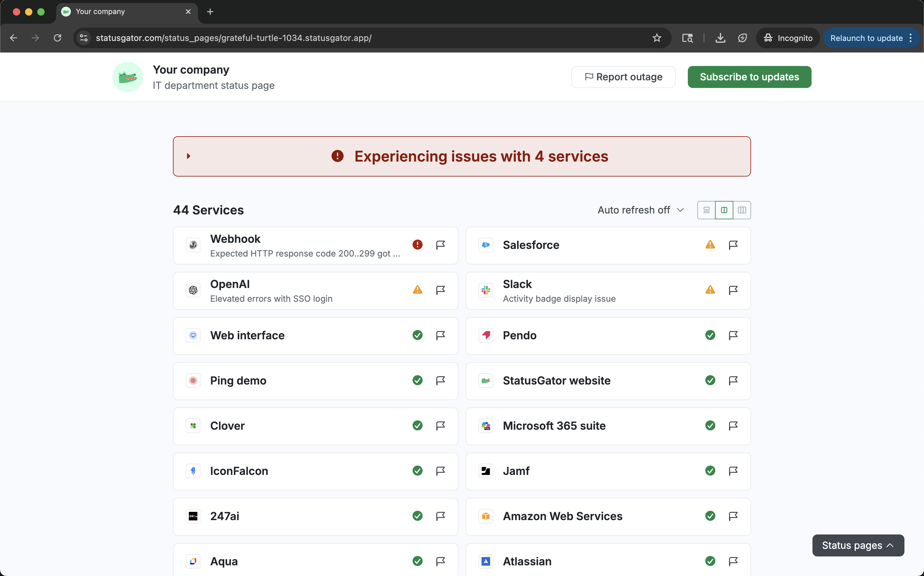This screenshot has height=576, width=924.
Task: Switch to three-column layout view
Action: 742,210
